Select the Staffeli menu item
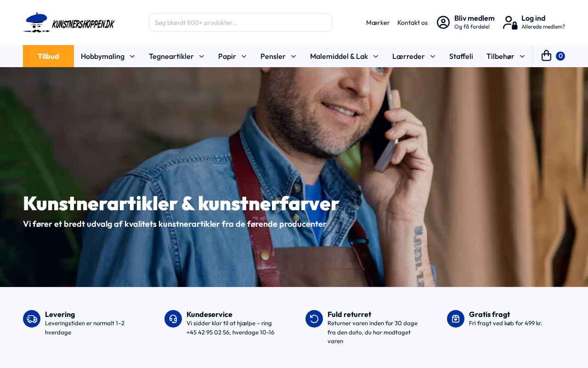This screenshot has width=588, height=368. coord(461,56)
